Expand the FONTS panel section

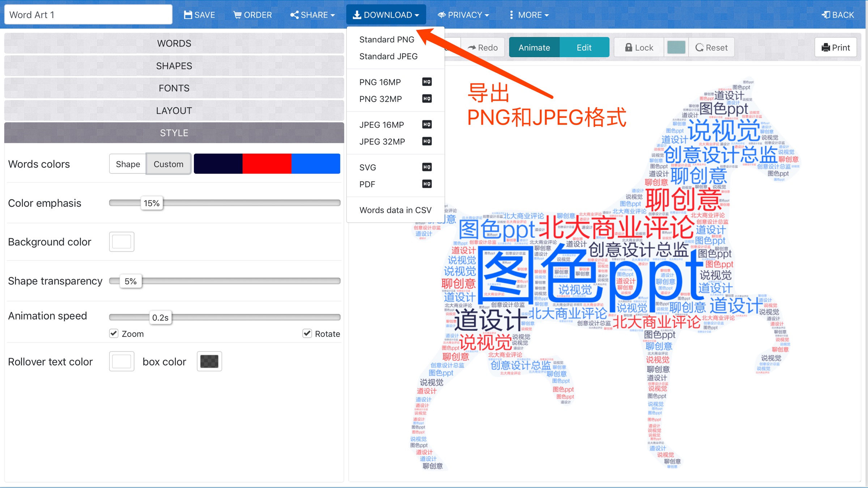pos(174,88)
